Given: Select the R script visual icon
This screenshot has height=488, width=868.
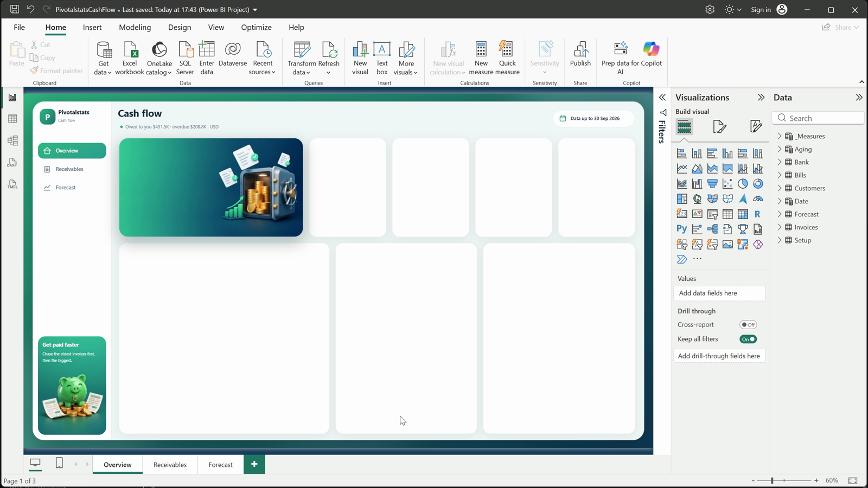Looking at the screenshot, I should [x=758, y=214].
